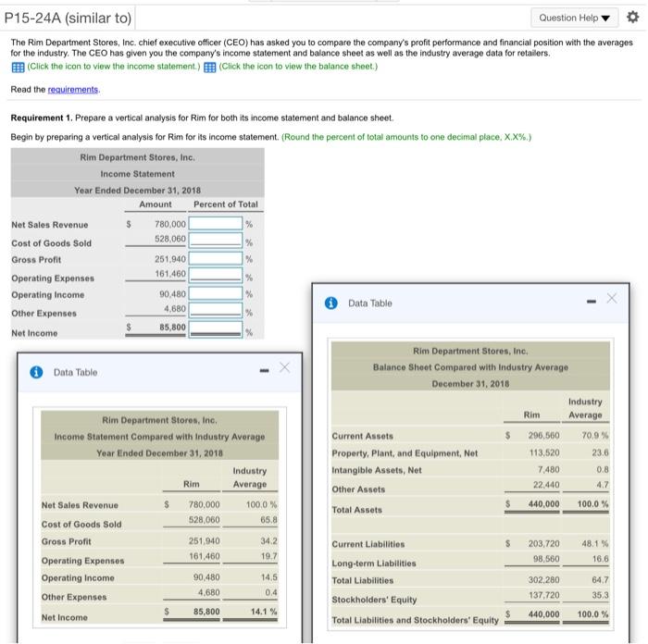Click the Percent of Total column header
This screenshot has width=648, height=644.
click(x=226, y=204)
